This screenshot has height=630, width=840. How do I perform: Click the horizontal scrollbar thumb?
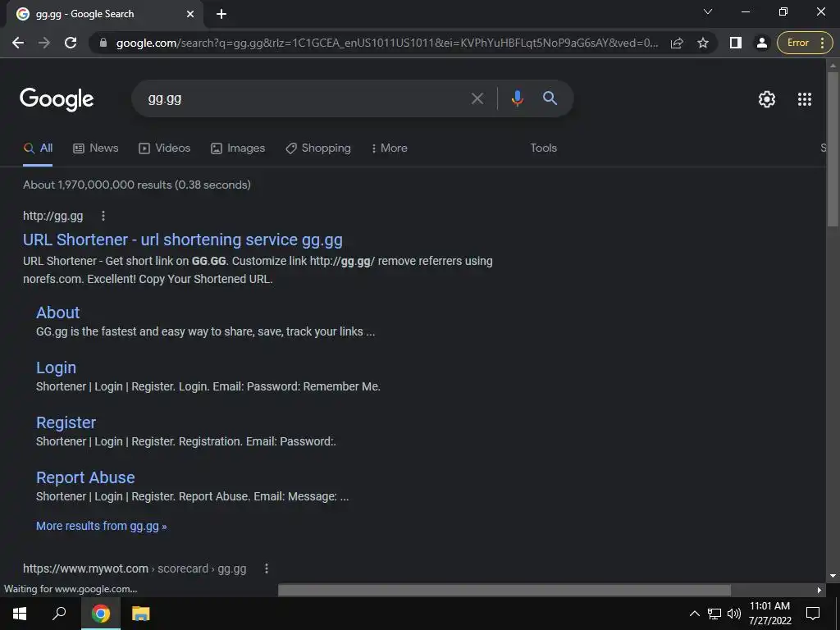coord(504,590)
